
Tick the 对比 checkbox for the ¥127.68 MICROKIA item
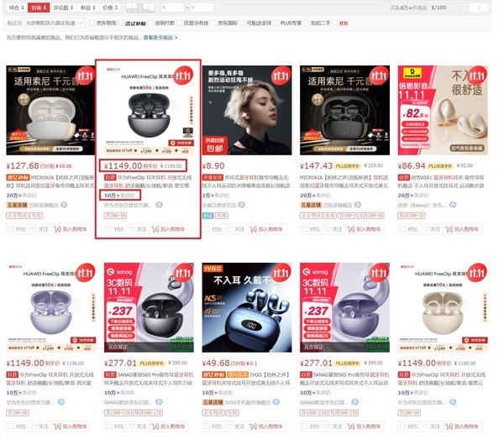(x=11, y=229)
